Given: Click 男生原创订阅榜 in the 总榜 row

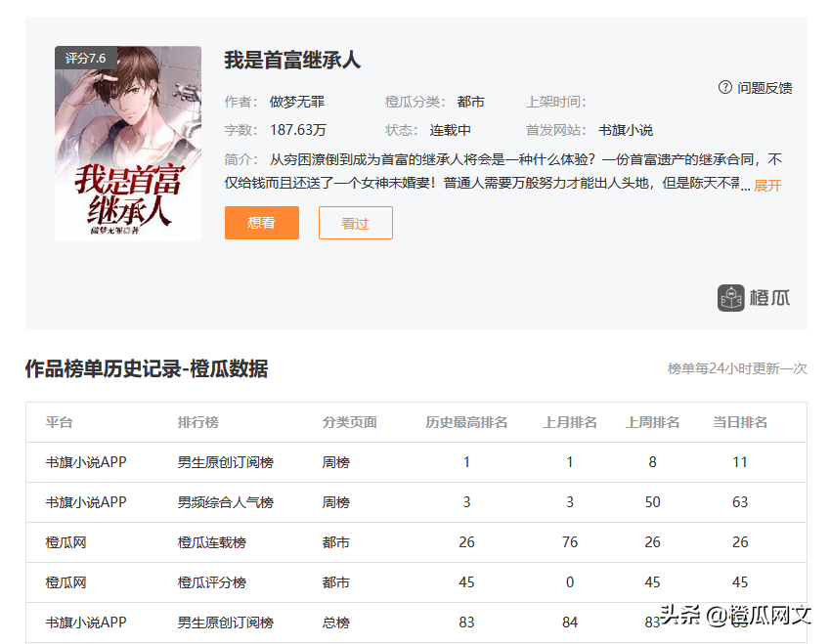Looking at the screenshot, I should 226,623.
